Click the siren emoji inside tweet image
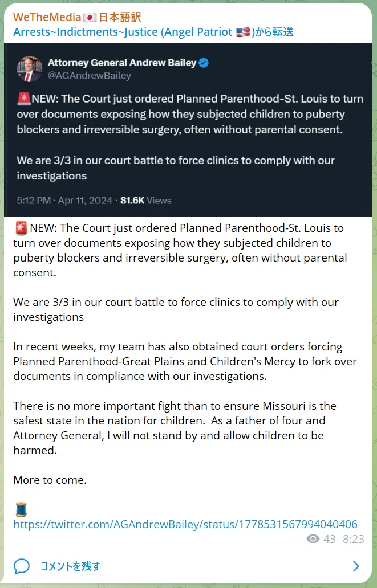Screen dimensions: 377x588 (x=23, y=99)
